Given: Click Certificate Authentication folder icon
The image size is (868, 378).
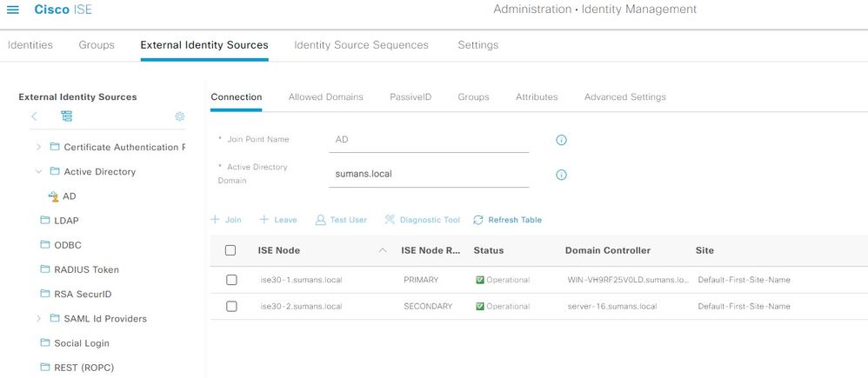Looking at the screenshot, I should coord(54,147).
